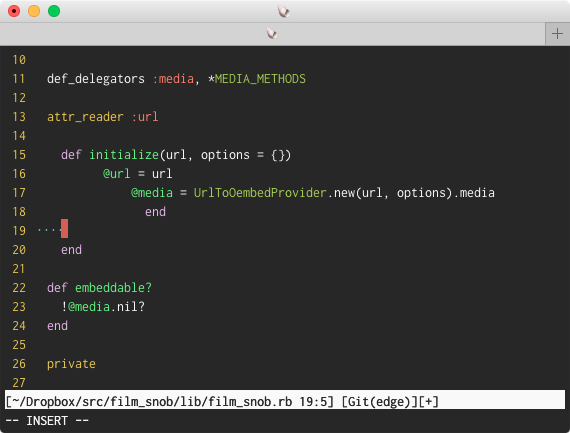Screen dimensions: 570x433
Task: Click the [Git(edge)] branch indicator
Action: tap(379, 402)
